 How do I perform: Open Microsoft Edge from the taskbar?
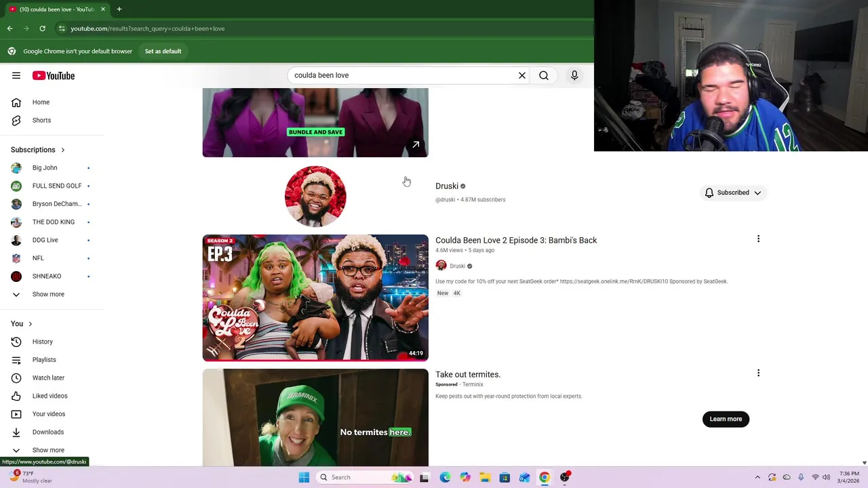445,477
